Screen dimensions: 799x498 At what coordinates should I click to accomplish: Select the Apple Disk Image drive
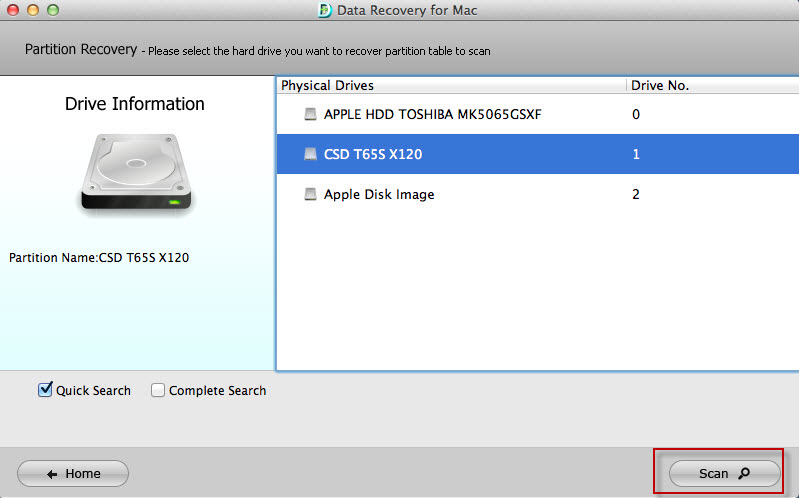click(538, 194)
